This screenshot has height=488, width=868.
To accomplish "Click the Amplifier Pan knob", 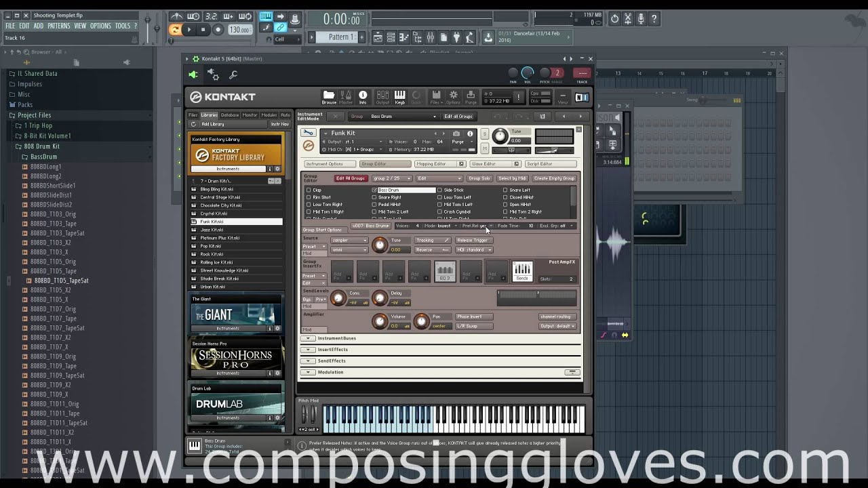I will [x=421, y=321].
